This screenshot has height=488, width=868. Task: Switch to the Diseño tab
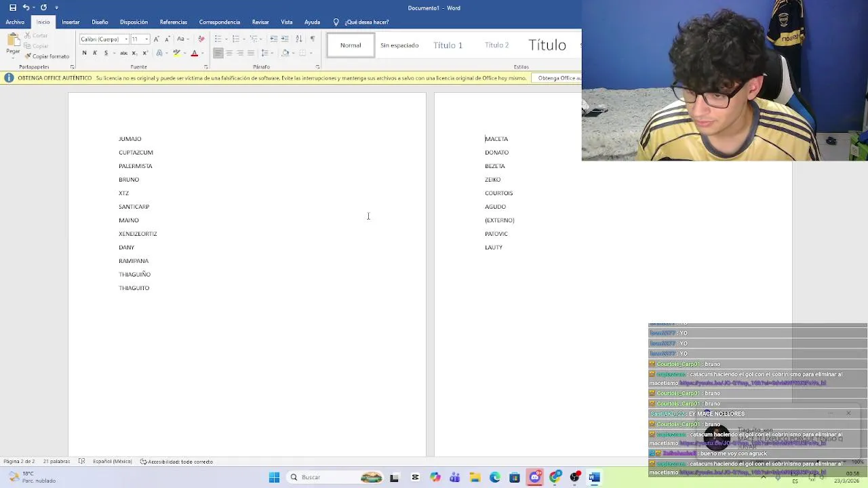tap(100, 22)
